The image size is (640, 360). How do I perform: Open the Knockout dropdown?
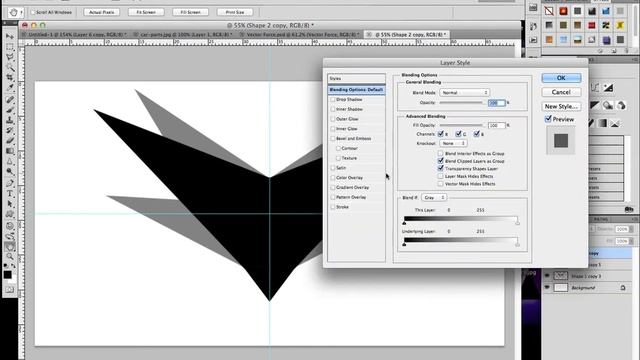tap(453, 143)
